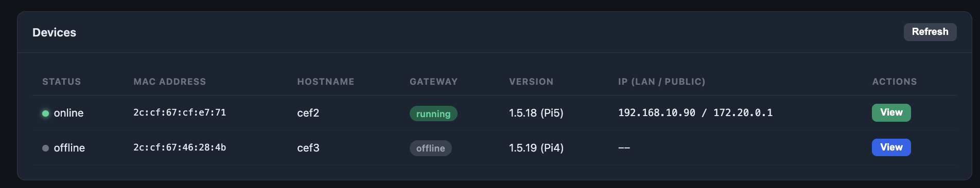Open View for device cef2
This screenshot has width=980, height=188.
pos(891,112)
